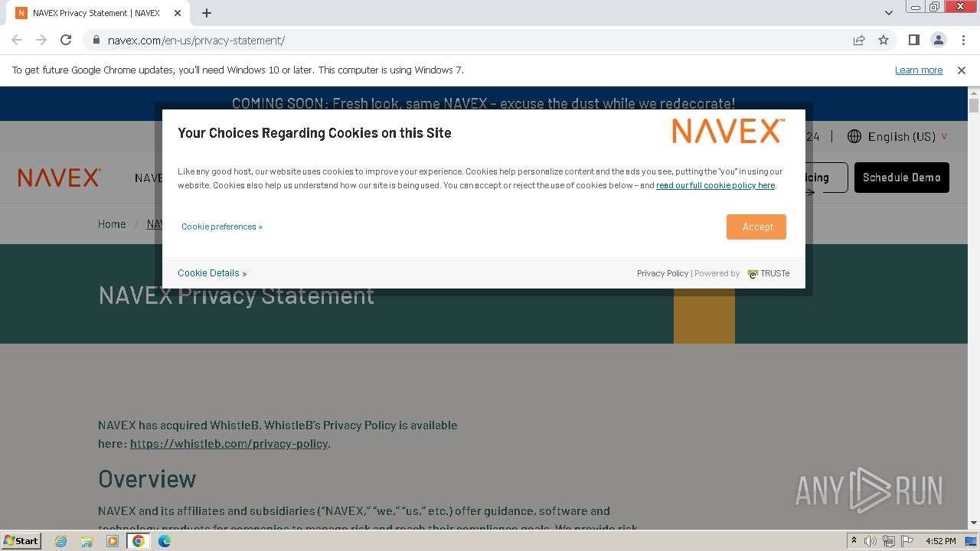This screenshot has height=551, width=980.
Task: Accept cookies with the Accept button
Action: tap(756, 227)
